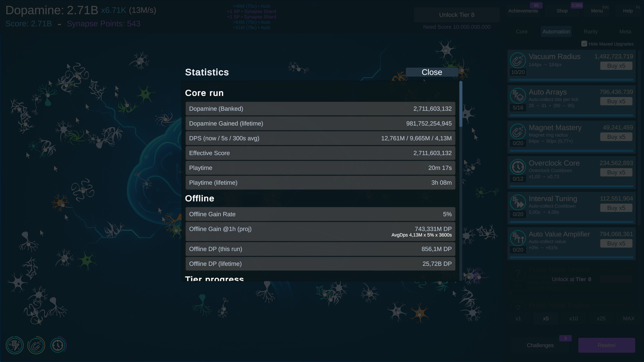The height and width of the screenshot is (362, 644).
Task: Activate the lightning ability in bottom-left corner
Action: [15, 345]
